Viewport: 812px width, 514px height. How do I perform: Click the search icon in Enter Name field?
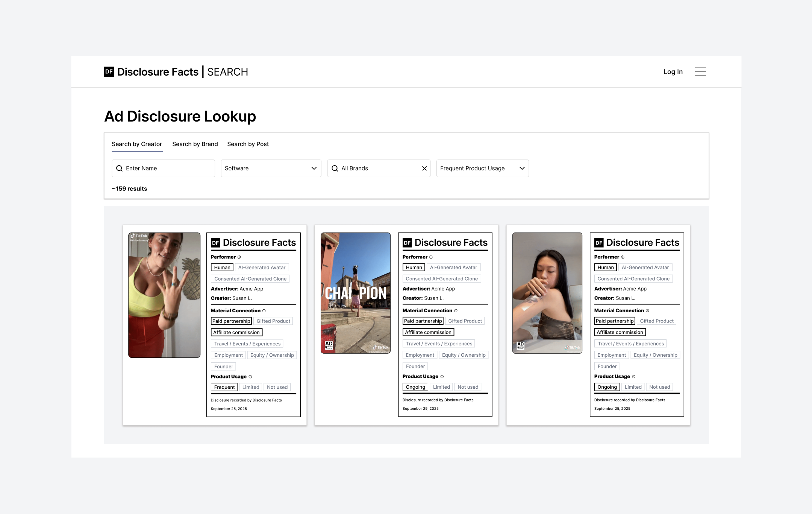click(119, 168)
